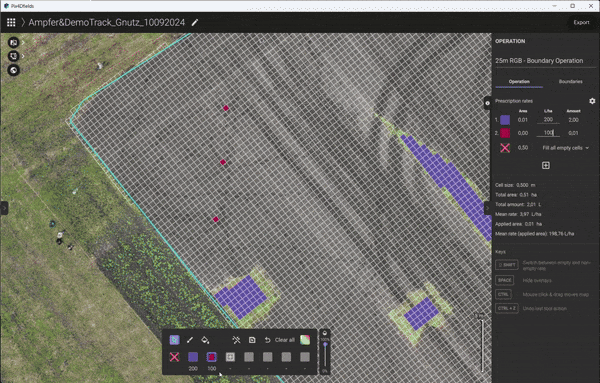Click the opacity icon above the slider
Image resolution: width=600 pixels, height=383 pixels.
(x=325, y=333)
